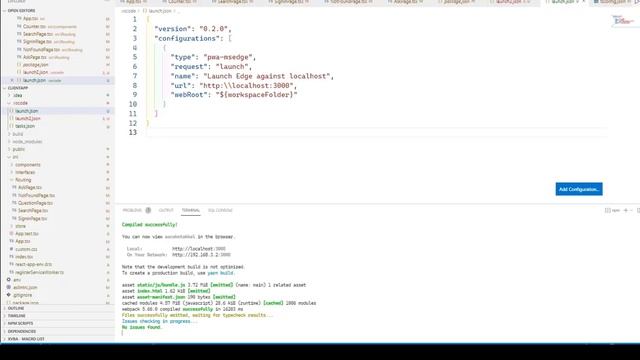The image size is (640, 360).
Task: Click the yarn build text in terminal
Action: [x=220, y=273]
